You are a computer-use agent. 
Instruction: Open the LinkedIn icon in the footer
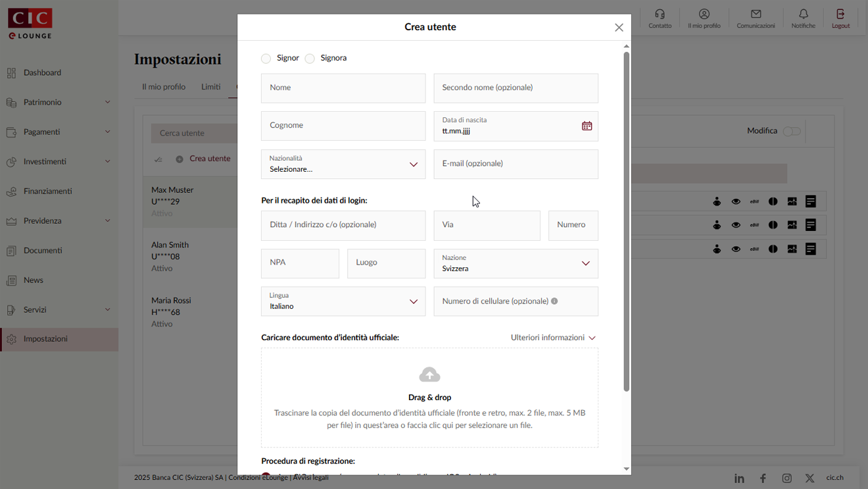pyautogui.click(x=739, y=478)
